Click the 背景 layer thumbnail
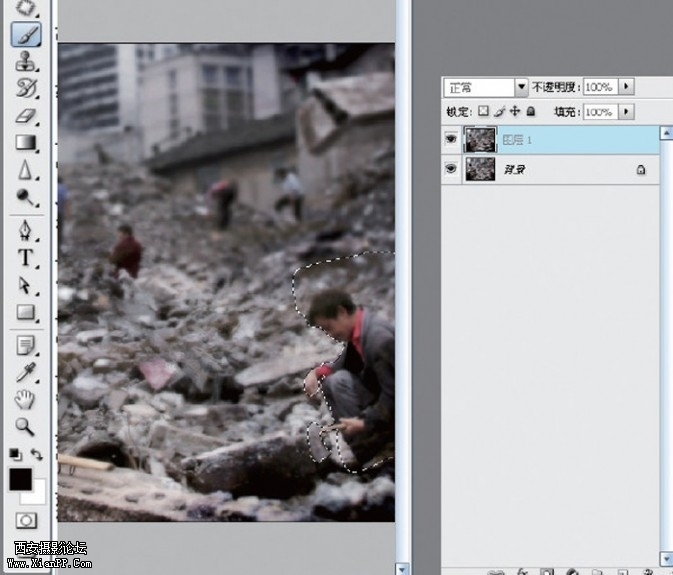This screenshot has height=575, width=673. click(481, 170)
